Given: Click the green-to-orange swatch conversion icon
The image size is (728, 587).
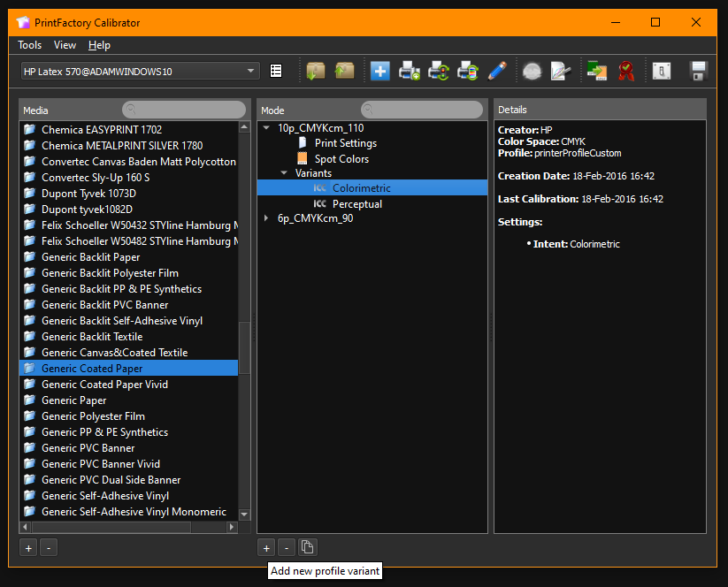Looking at the screenshot, I should pos(596,71).
